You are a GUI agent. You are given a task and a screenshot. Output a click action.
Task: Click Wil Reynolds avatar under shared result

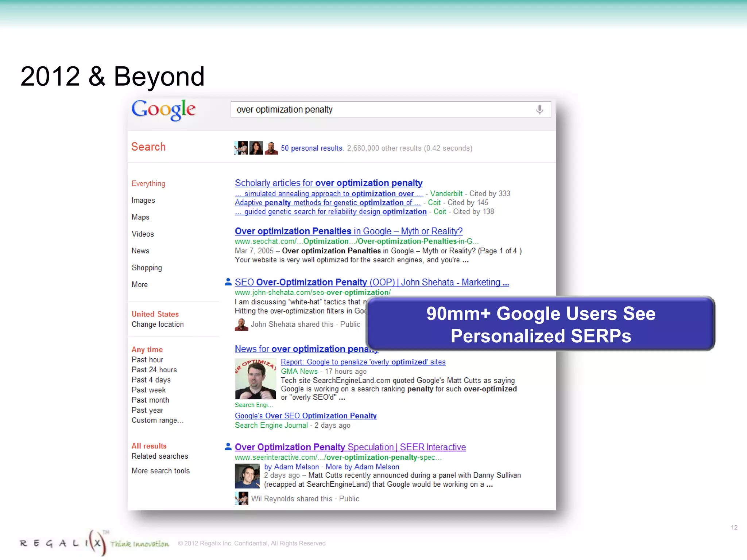pos(241,498)
